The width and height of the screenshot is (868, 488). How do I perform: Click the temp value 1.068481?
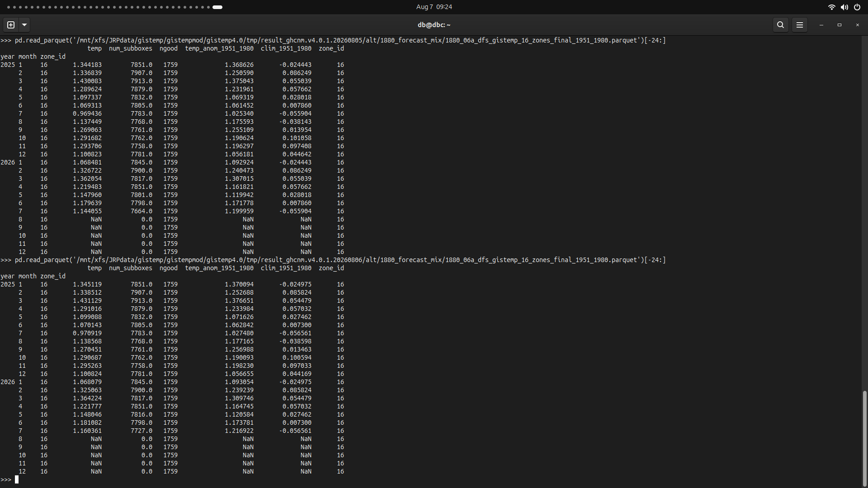[87, 162]
